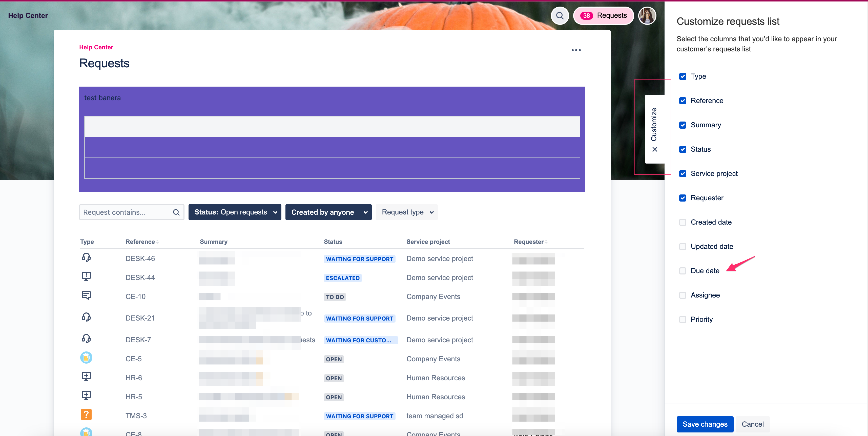Tick the Created date checkbox
Screen dimensions: 868x436
click(683, 222)
